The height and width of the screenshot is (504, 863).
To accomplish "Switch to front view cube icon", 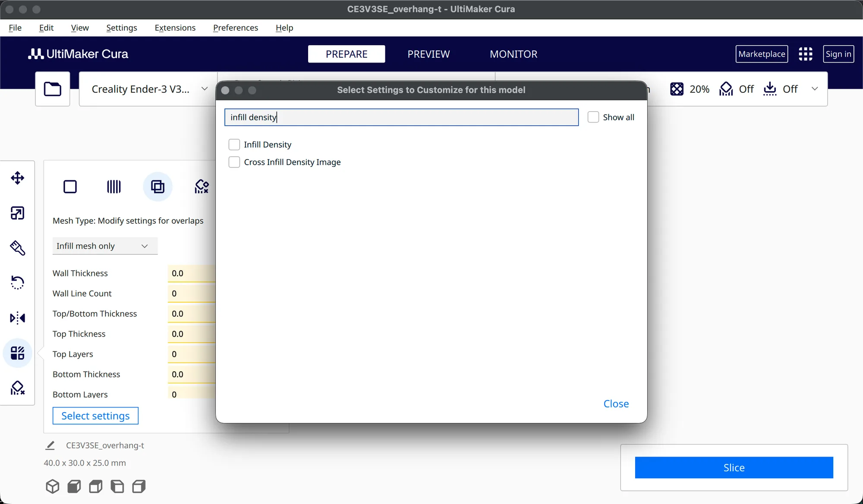I will coord(74,486).
